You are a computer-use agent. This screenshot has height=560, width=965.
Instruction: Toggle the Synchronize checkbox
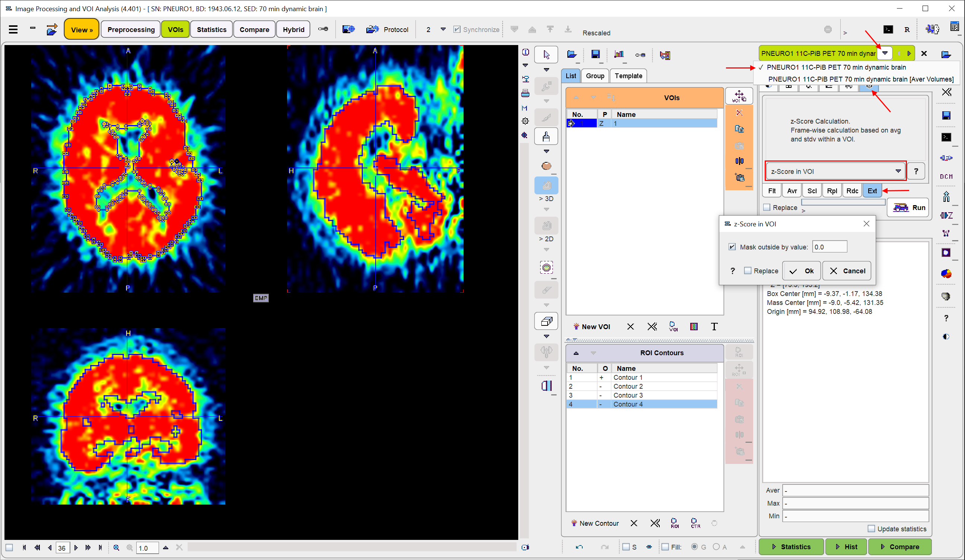point(457,29)
